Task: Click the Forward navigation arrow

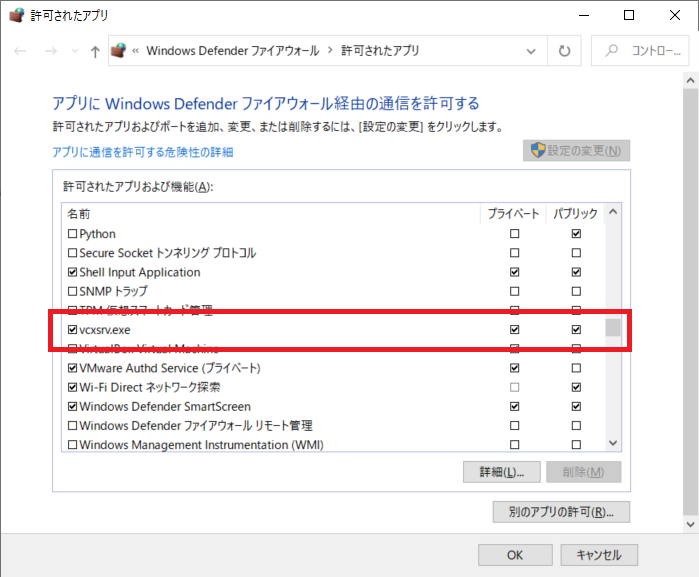Action: point(51,51)
